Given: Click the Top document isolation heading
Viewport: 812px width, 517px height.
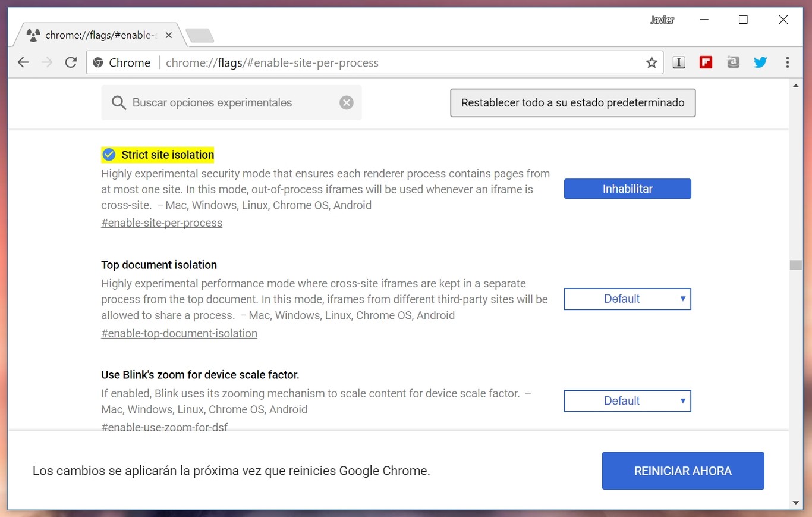Looking at the screenshot, I should 159,265.
